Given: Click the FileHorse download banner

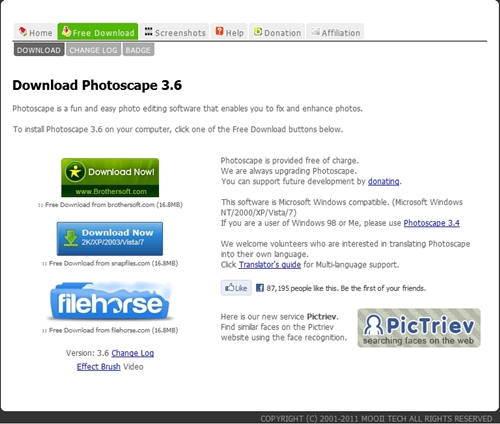Looking at the screenshot, I should point(110,301).
